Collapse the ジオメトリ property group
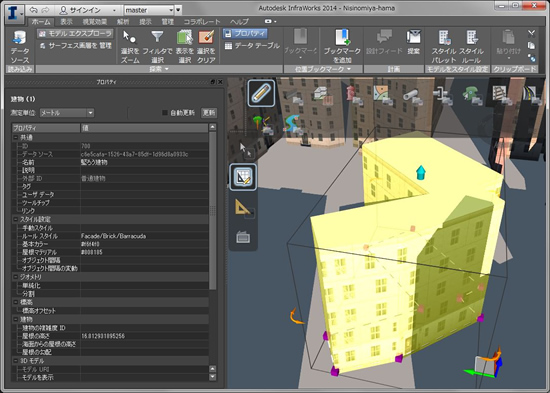550x393 pixels. [x=16, y=277]
